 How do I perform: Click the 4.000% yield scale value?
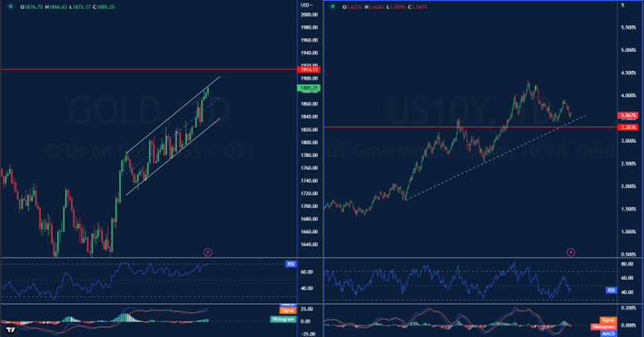pos(628,96)
